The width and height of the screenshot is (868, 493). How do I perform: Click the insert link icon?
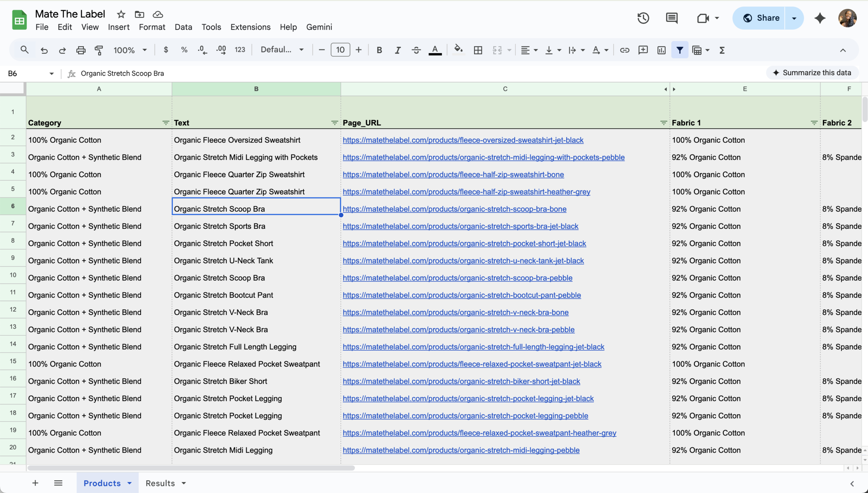tap(624, 50)
